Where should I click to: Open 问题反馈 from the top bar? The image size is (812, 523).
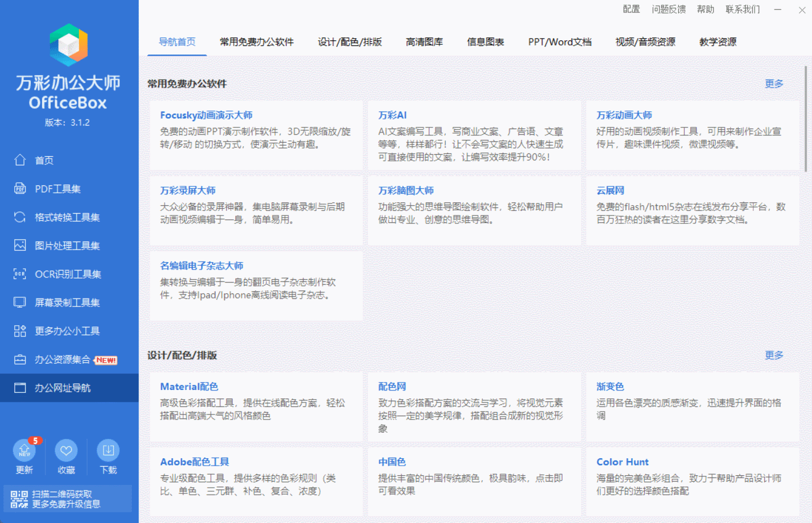click(x=669, y=9)
